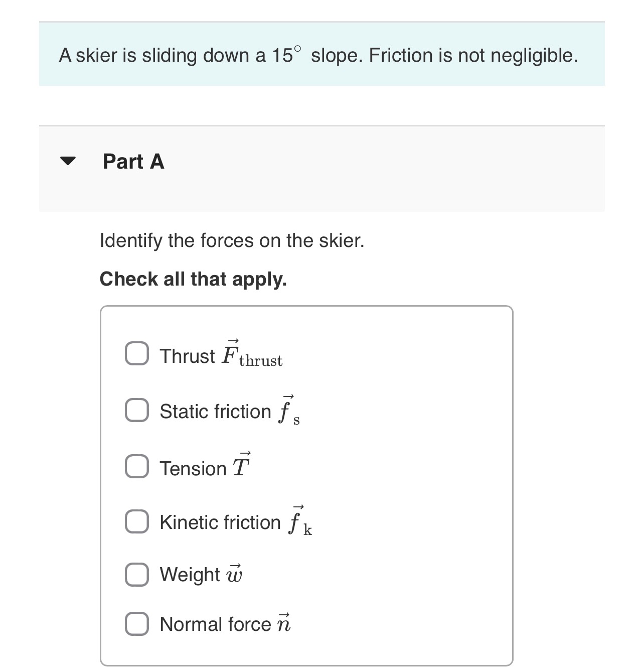The width and height of the screenshot is (644, 671).
Task: Click the Identify the forces instruction text
Action: pos(232,240)
